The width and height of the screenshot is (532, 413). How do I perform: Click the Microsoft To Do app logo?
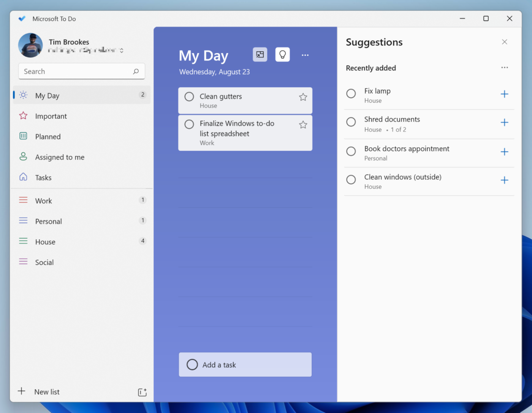[x=22, y=19]
